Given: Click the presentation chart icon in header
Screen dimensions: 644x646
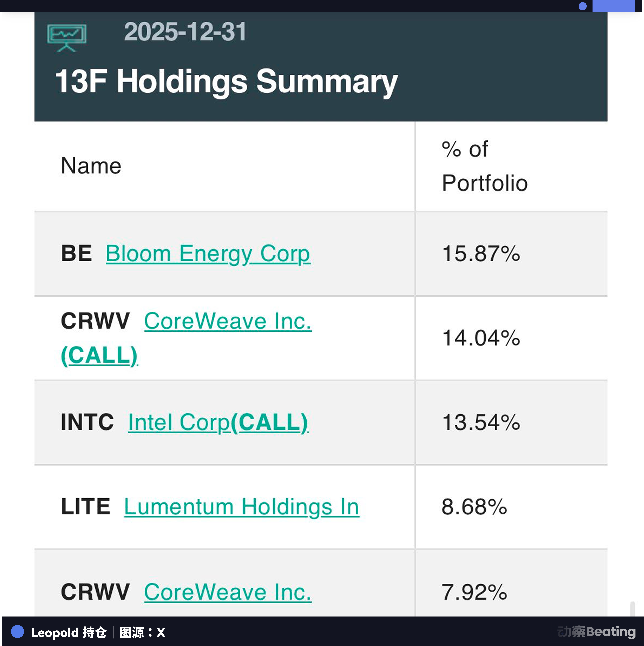Looking at the screenshot, I should tap(67, 37).
